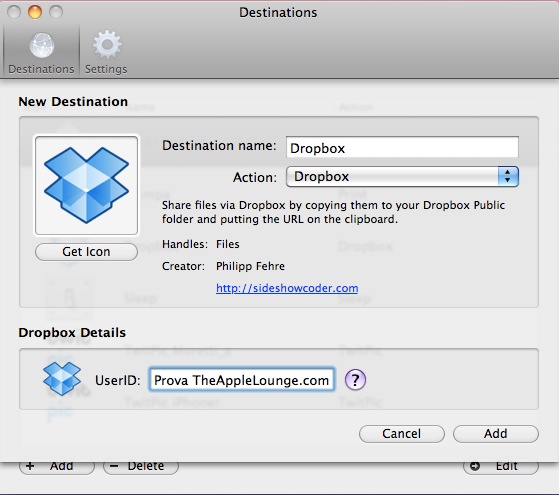The height and width of the screenshot is (495, 559).
Task: Focus the UserID text field
Action: point(242,380)
